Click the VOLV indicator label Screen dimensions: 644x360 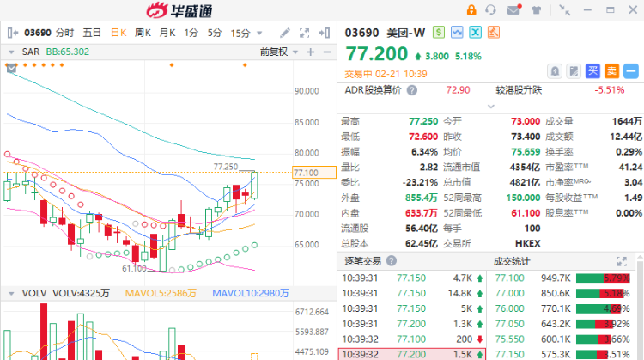(x=34, y=293)
